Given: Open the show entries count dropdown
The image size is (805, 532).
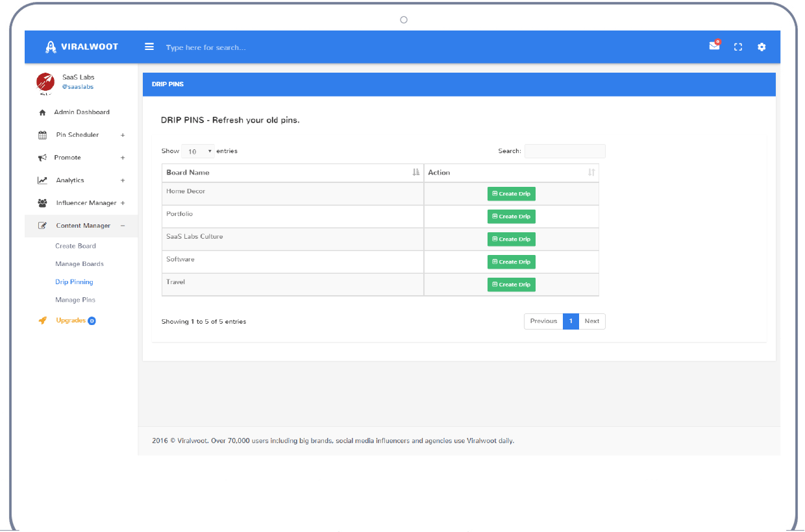Looking at the screenshot, I should point(197,151).
